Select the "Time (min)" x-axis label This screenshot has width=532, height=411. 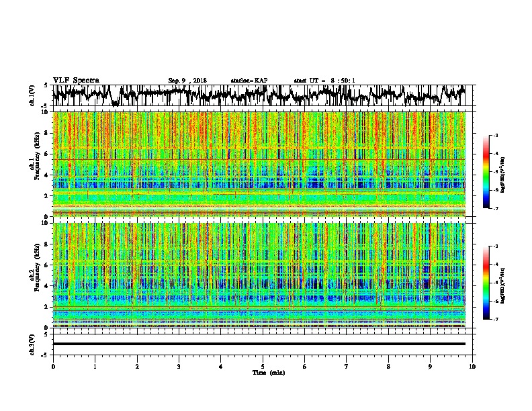tap(269, 373)
